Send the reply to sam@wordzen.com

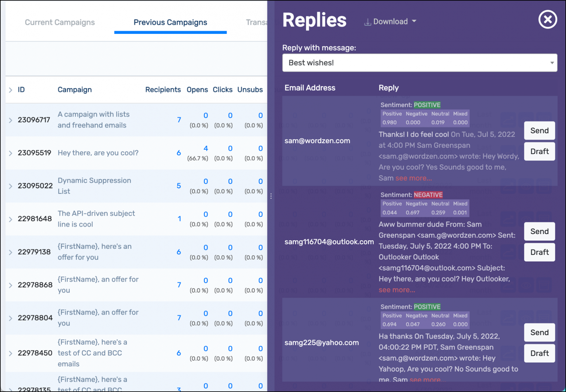point(539,130)
